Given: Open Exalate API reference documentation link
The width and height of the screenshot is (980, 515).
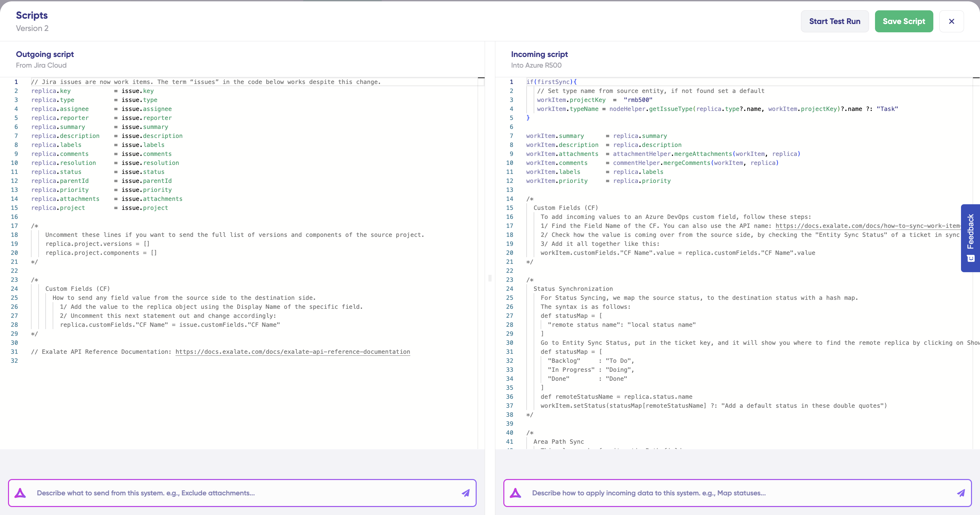Looking at the screenshot, I should [x=293, y=351].
